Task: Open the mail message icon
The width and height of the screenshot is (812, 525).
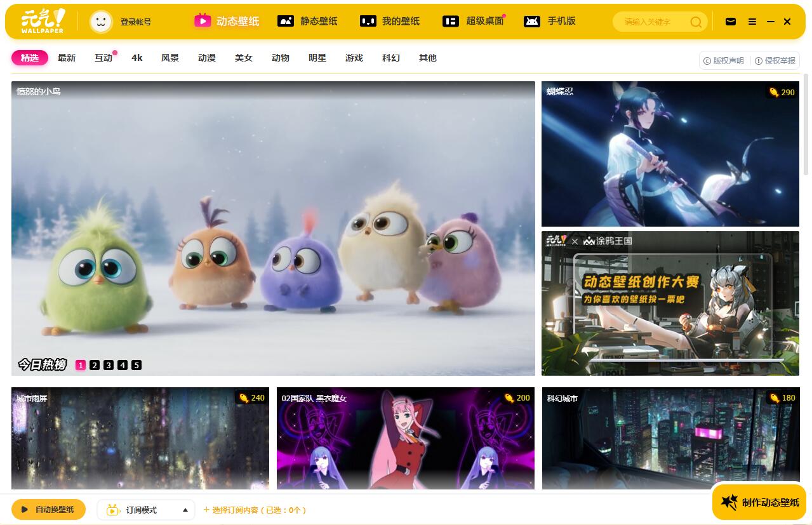Action: [731, 22]
